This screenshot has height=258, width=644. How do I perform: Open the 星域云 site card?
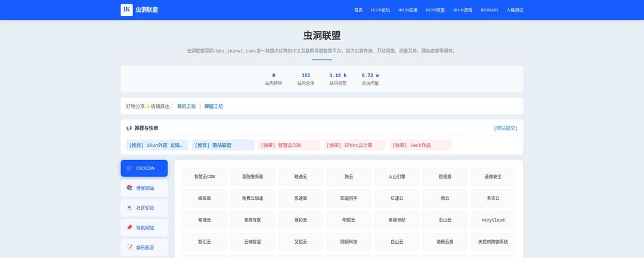coord(205,220)
